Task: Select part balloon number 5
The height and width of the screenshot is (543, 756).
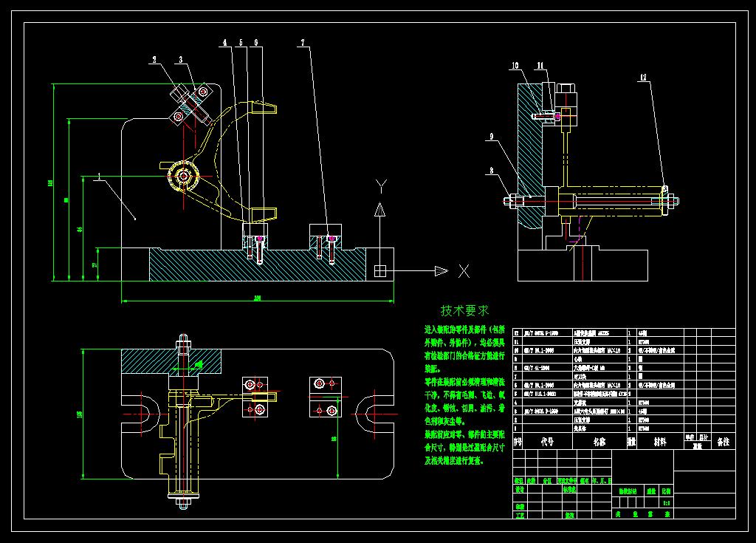Action: pos(241,42)
